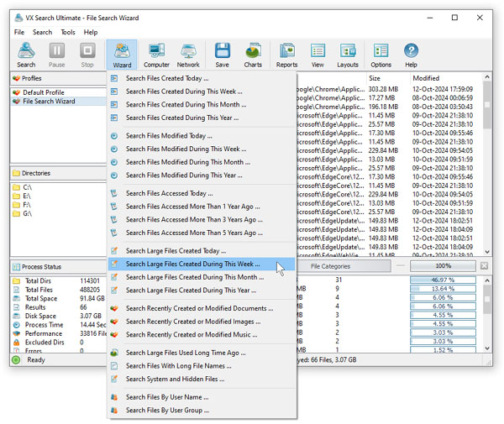
Task: Choose Search Files By User Name
Action: [202, 397]
